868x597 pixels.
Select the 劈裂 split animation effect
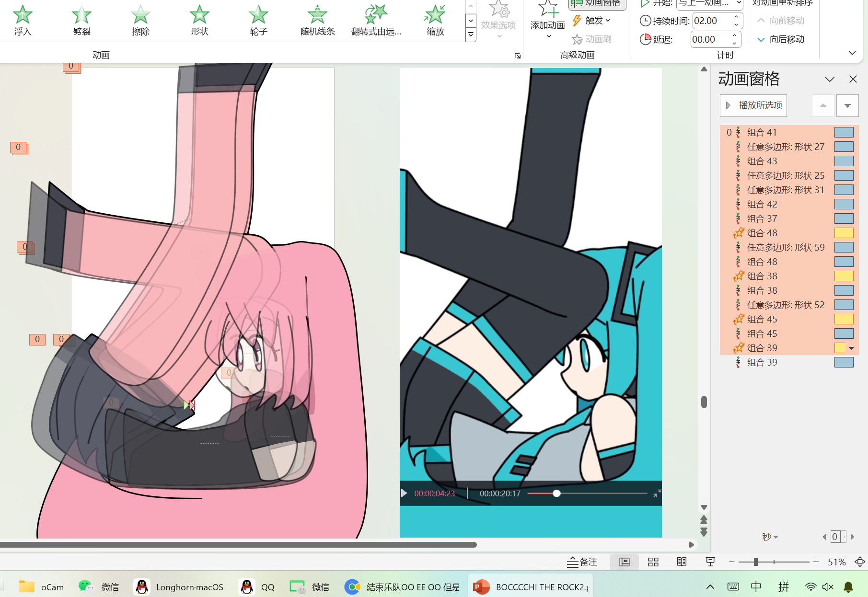81,21
